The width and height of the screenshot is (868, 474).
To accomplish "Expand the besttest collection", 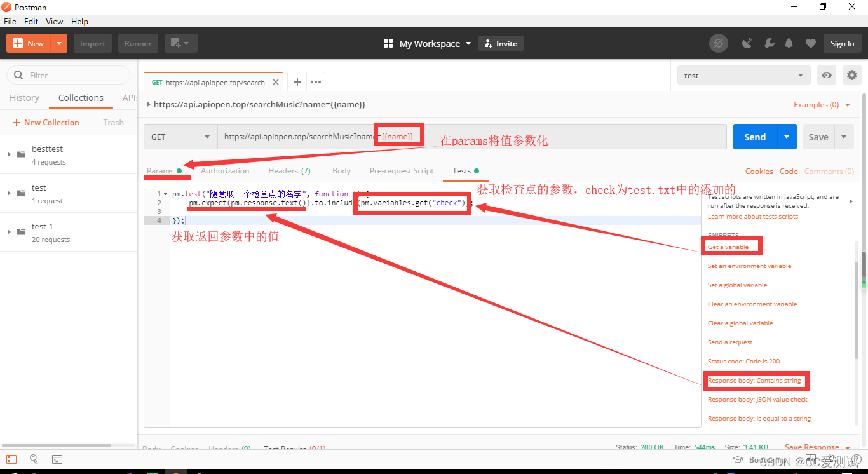I will click(9, 154).
